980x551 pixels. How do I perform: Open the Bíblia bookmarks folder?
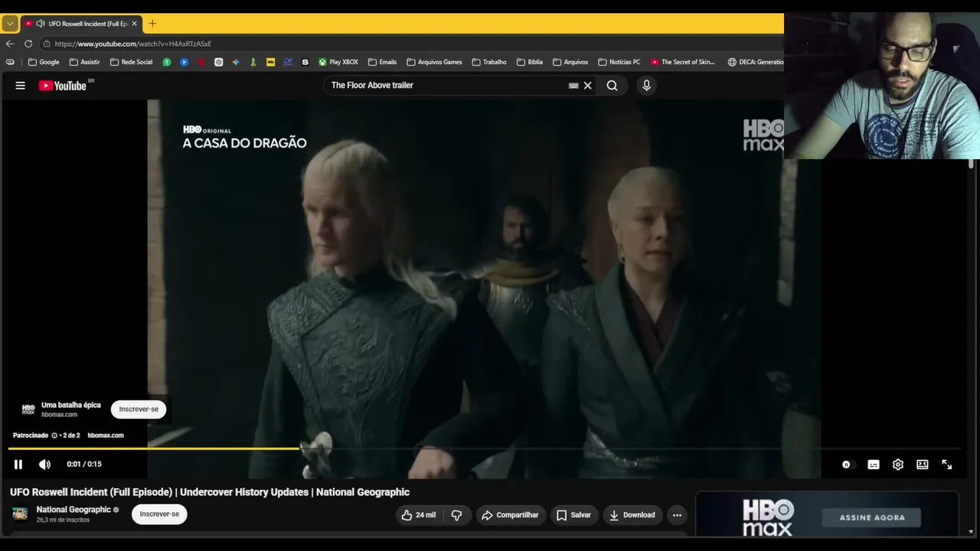click(530, 62)
